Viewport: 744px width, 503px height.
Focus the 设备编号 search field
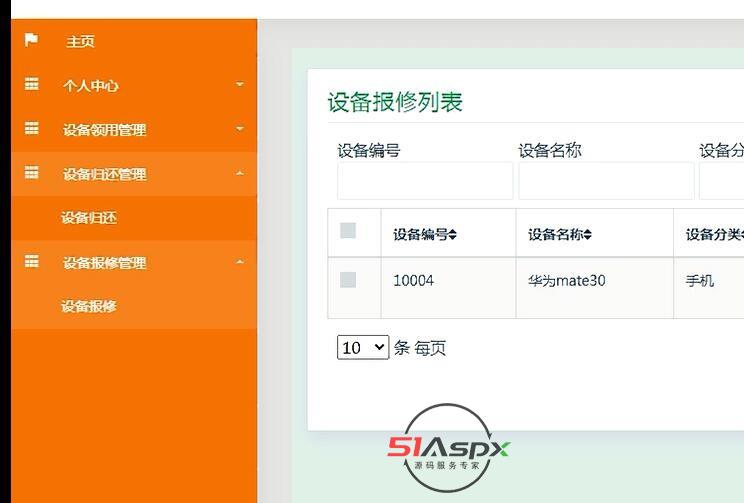tap(425, 181)
